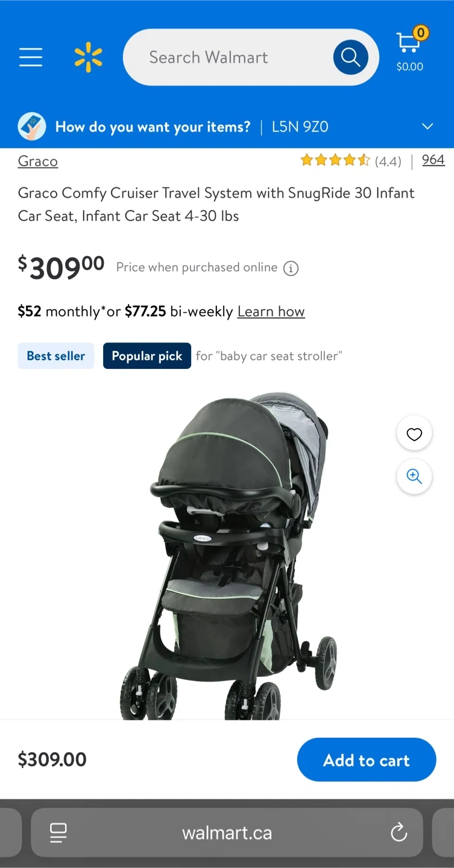Image resolution: width=454 pixels, height=868 pixels.
Task: Zoom product image with magnifier-plus icon
Action: click(x=414, y=477)
